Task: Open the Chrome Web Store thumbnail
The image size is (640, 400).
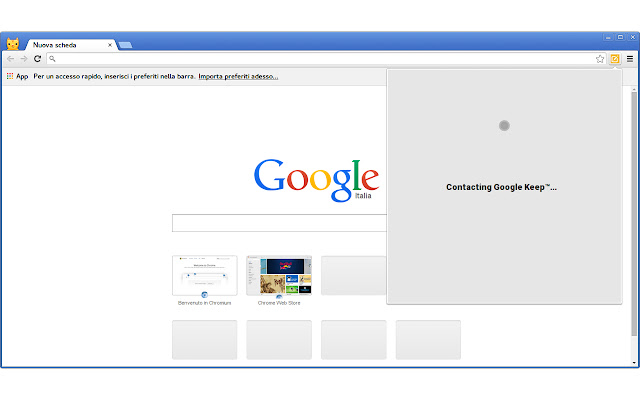Action: (x=279, y=276)
